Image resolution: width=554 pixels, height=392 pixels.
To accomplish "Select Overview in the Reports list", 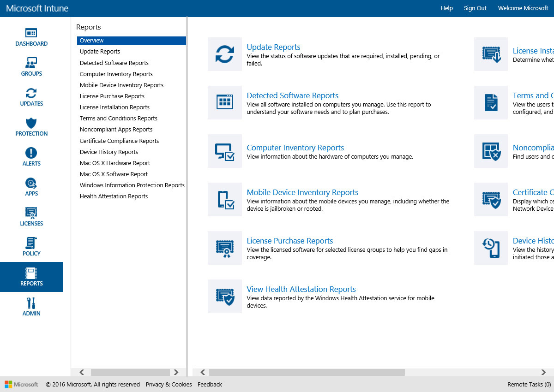I will (x=132, y=41).
